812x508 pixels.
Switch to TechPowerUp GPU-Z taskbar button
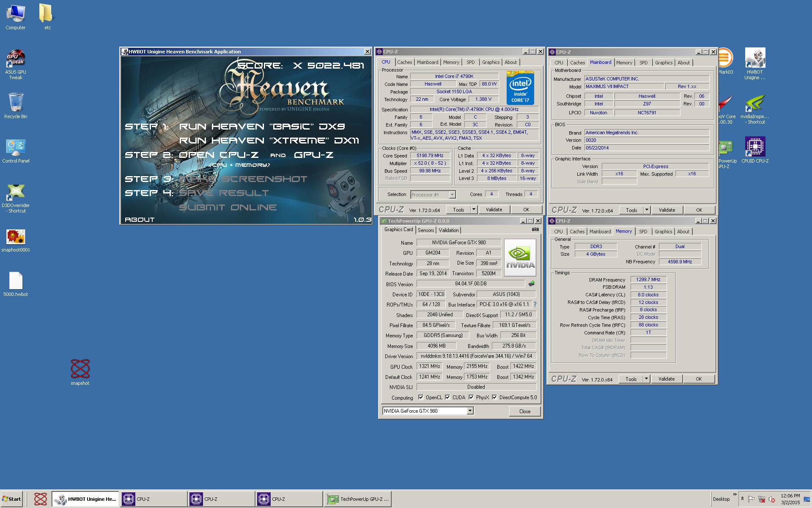(x=357, y=499)
